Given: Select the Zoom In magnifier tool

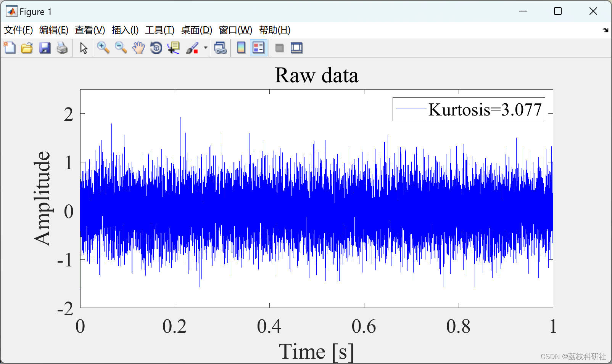Looking at the screenshot, I should click(x=103, y=48).
